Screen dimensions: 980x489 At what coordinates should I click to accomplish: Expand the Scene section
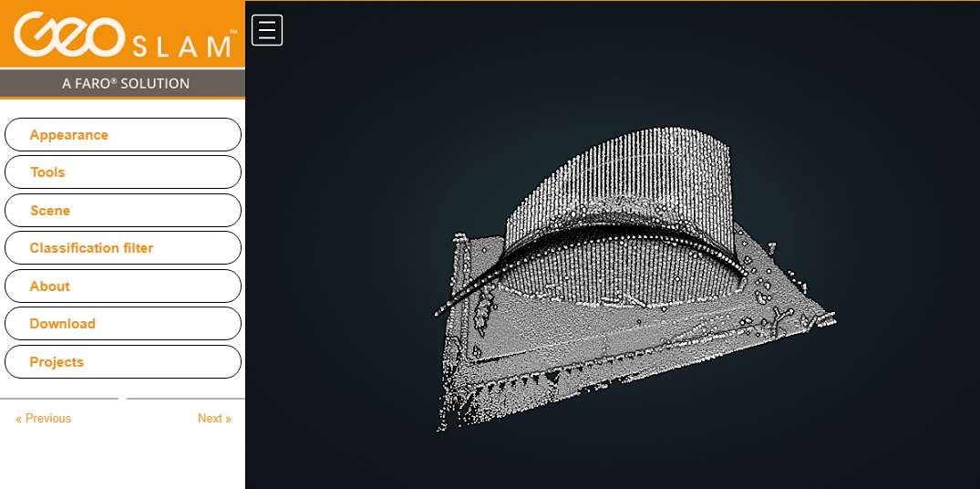[123, 211]
